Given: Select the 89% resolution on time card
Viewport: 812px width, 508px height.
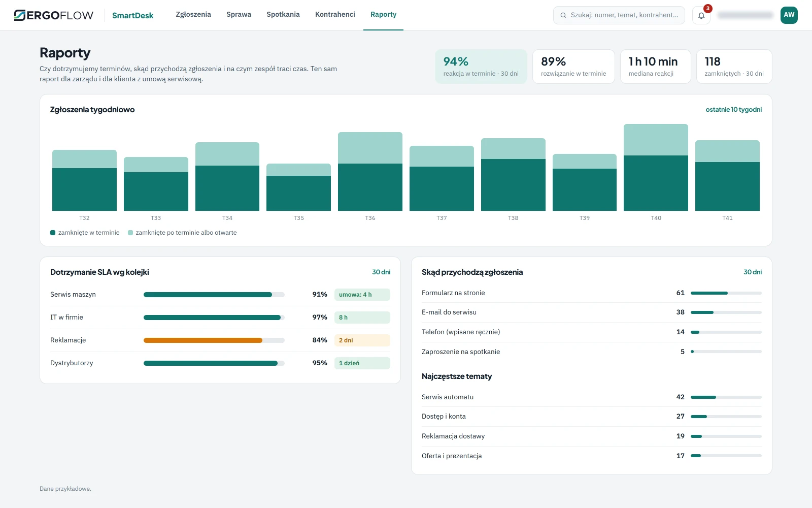Looking at the screenshot, I should tap(573, 67).
